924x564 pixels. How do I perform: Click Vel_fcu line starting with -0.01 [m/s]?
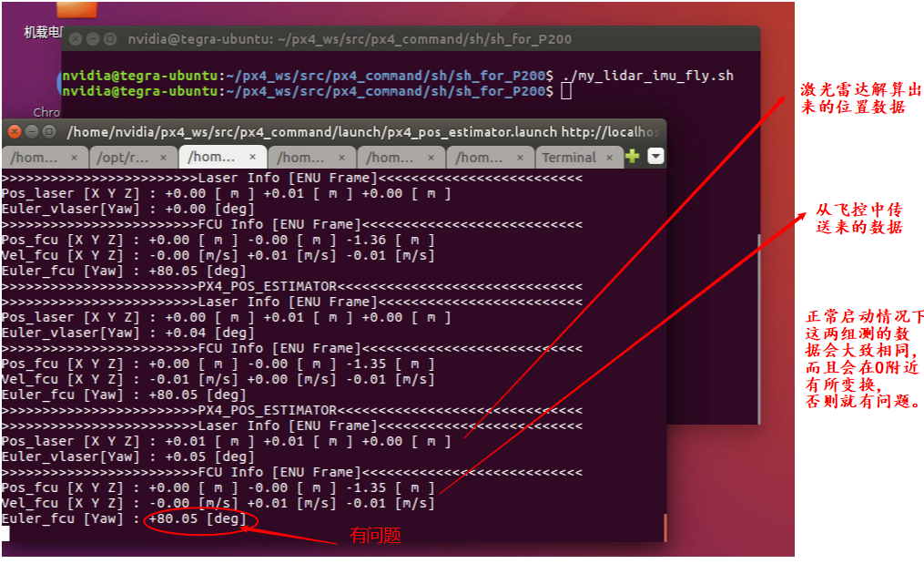218,379
